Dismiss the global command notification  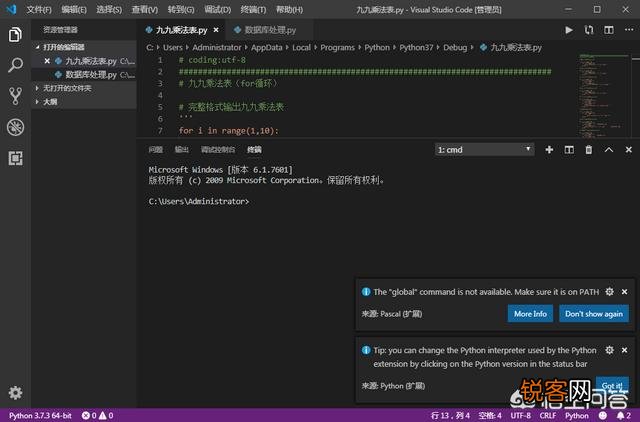click(624, 292)
